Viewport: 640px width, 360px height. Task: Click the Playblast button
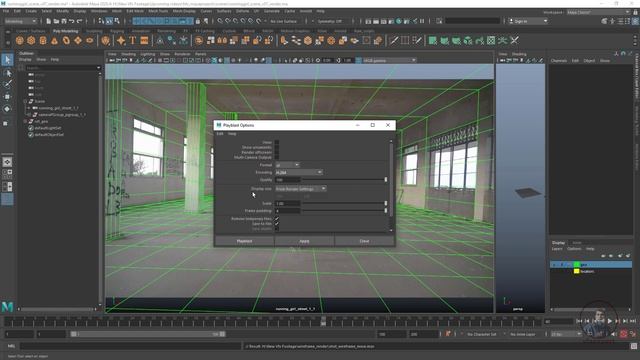[244, 241]
